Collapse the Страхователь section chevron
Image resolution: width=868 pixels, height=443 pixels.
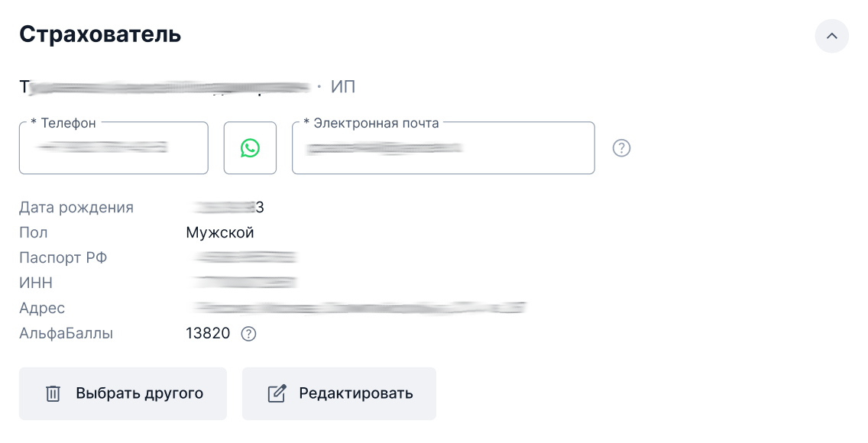point(831,36)
